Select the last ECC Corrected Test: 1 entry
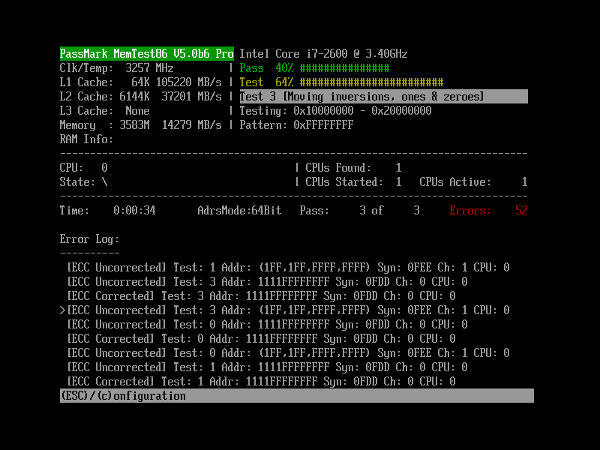Screen dimensions: 600x450 [260, 382]
